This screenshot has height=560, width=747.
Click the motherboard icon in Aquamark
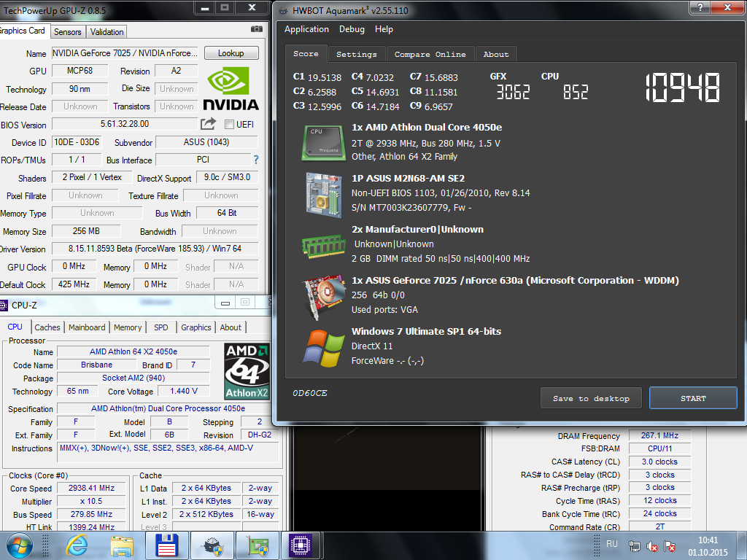(324, 195)
